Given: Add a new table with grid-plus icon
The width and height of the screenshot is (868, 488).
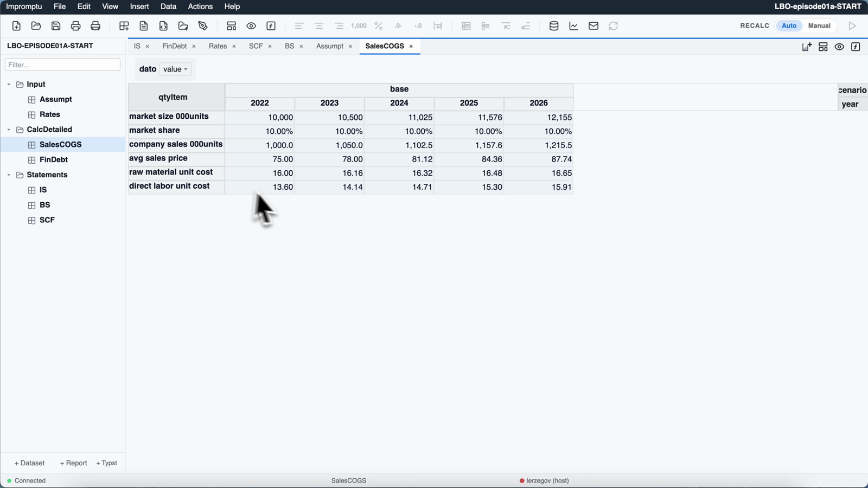Looking at the screenshot, I should tap(124, 26).
